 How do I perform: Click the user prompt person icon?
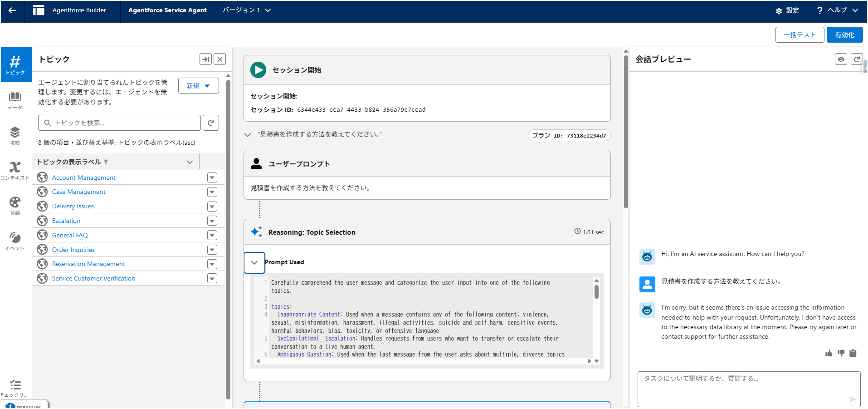tap(256, 164)
